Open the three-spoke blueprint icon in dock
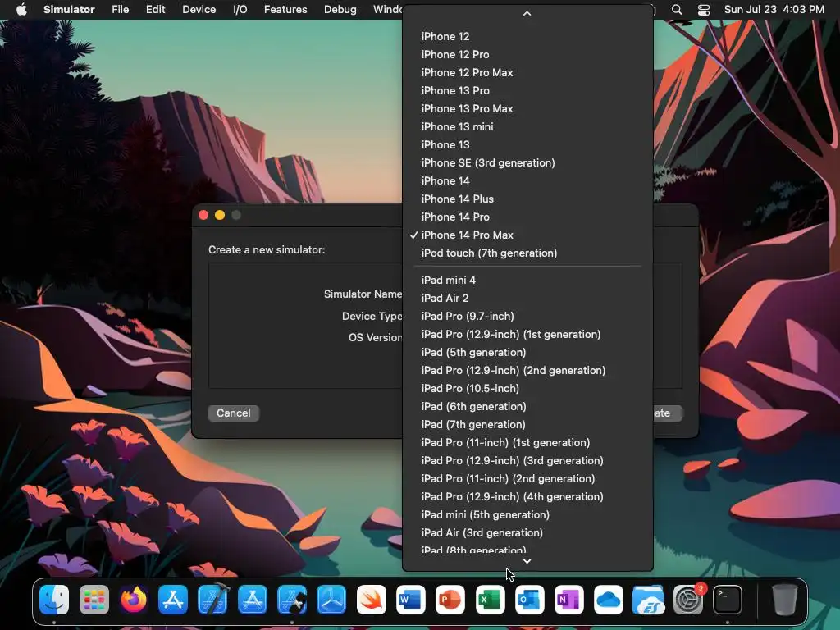The height and width of the screenshot is (630, 840). click(x=331, y=600)
